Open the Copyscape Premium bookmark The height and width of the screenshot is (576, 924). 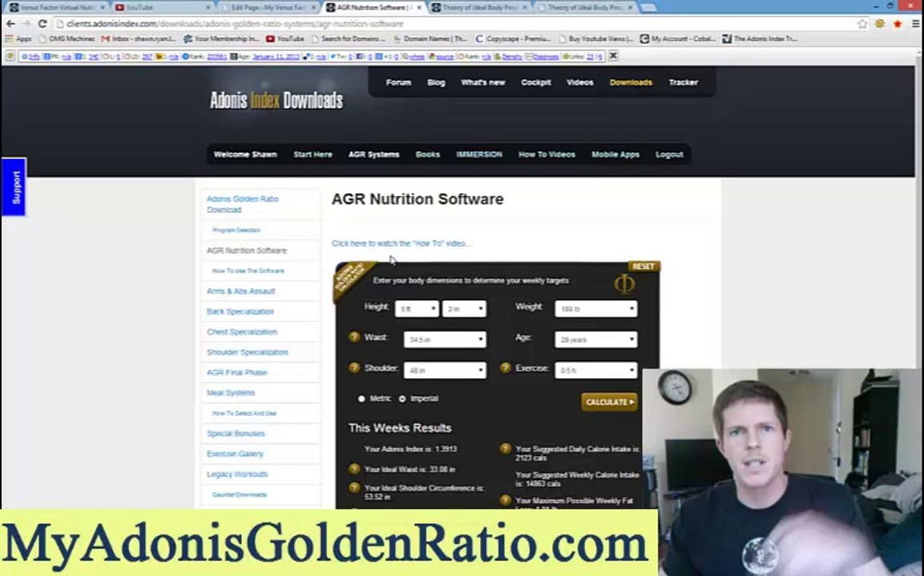tap(513, 39)
